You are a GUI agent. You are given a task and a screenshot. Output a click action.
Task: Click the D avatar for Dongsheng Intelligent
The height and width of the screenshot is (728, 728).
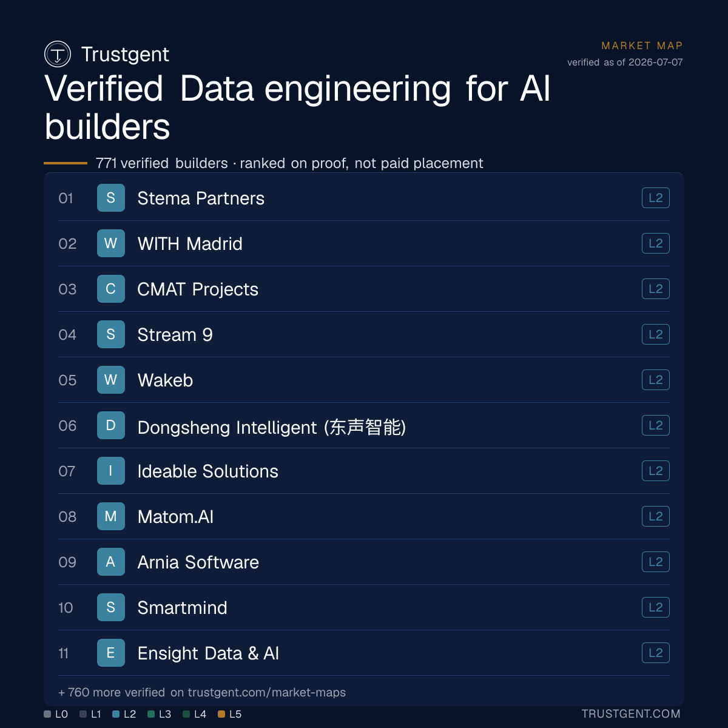tap(111, 425)
